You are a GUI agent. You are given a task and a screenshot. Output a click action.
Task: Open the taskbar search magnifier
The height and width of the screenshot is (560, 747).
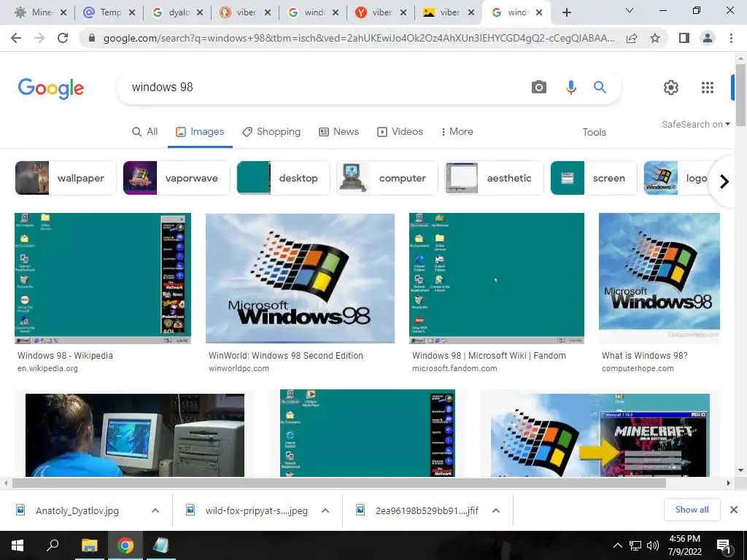pos(53,545)
